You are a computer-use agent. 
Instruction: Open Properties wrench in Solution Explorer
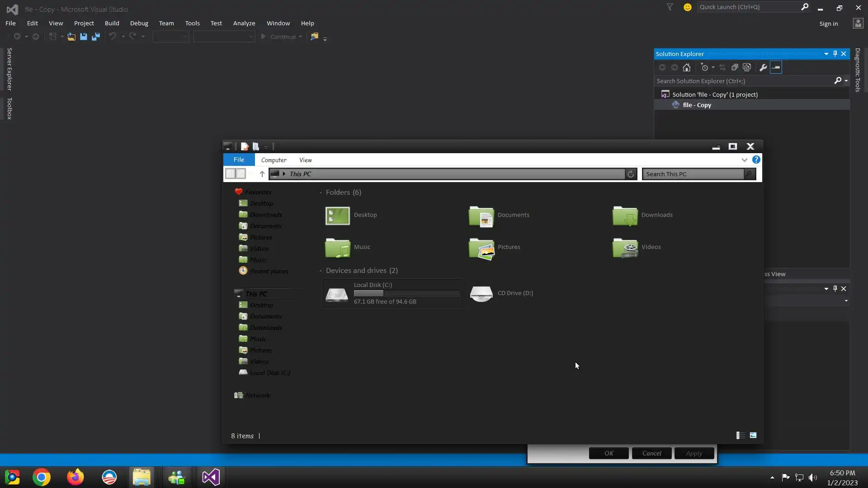tap(763, 67)
